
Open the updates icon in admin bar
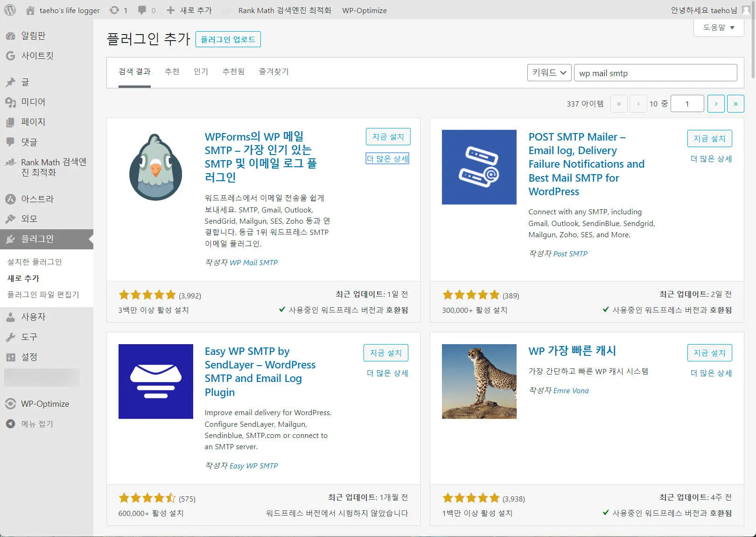[x=114, y=10]
